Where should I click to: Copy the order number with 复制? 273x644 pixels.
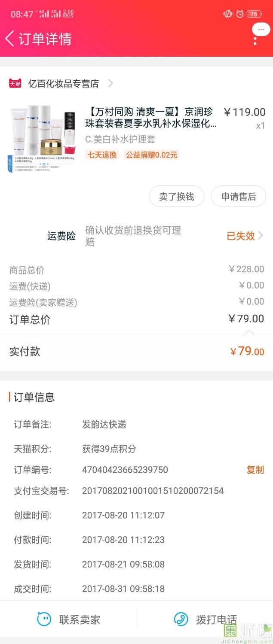255,470
